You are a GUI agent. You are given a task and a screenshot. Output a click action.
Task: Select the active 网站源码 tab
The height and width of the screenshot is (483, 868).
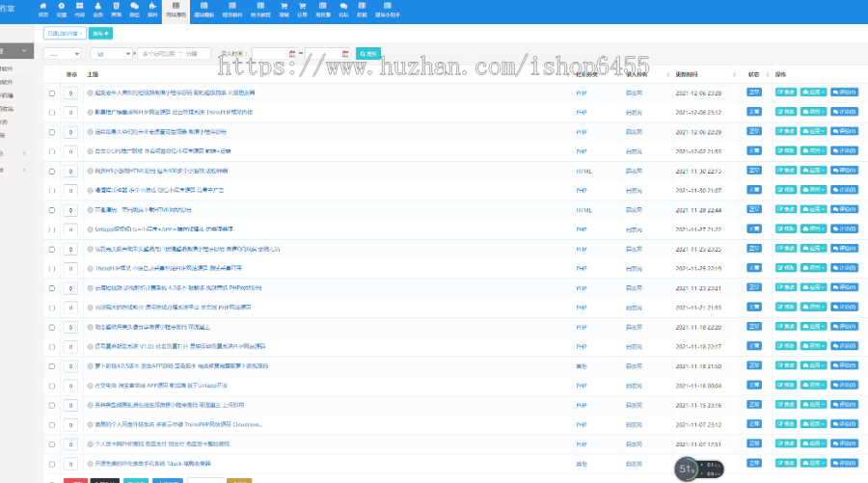pyautogui.click(x=176, y=11)
